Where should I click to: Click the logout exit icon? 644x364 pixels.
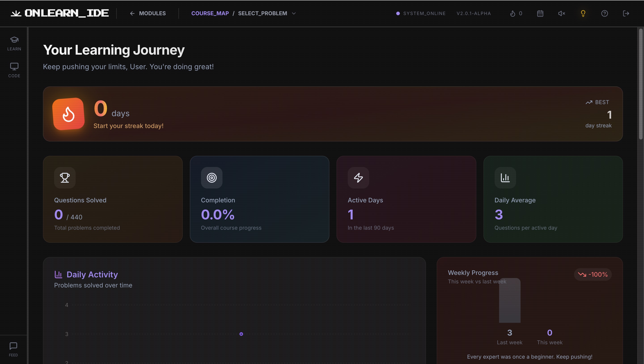click(x=626, y=13)
